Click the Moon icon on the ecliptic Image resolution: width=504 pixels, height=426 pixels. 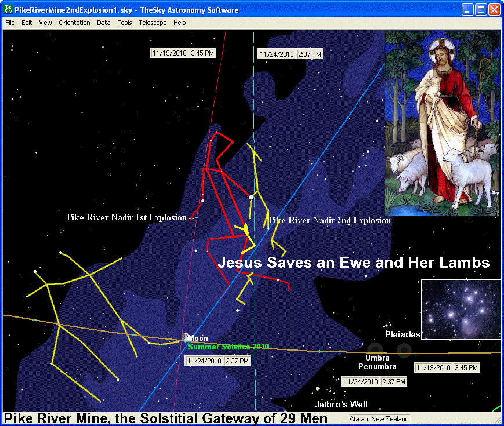(x=185, y=337)
